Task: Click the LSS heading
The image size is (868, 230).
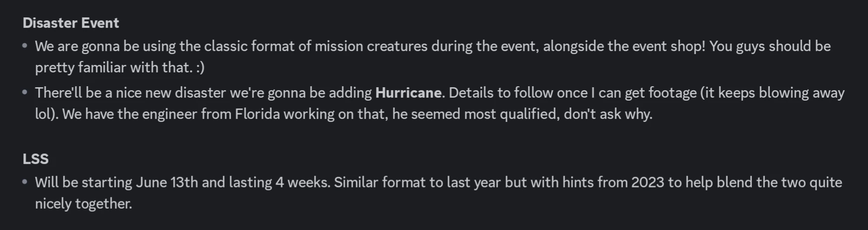Action: pos(36,159)
